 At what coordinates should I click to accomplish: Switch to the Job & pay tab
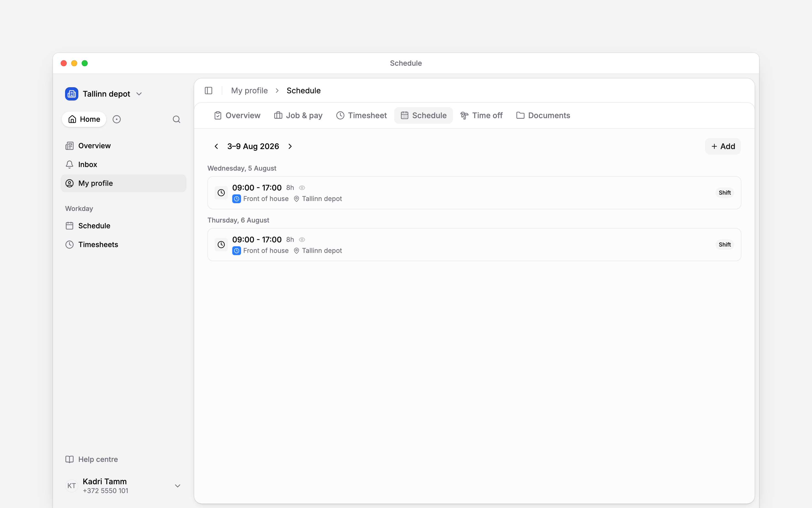pyautogui.click(x=298, y=116)
